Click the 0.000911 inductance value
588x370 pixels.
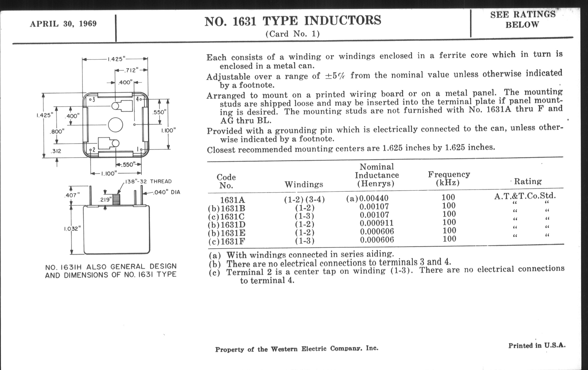click(376, 223)
